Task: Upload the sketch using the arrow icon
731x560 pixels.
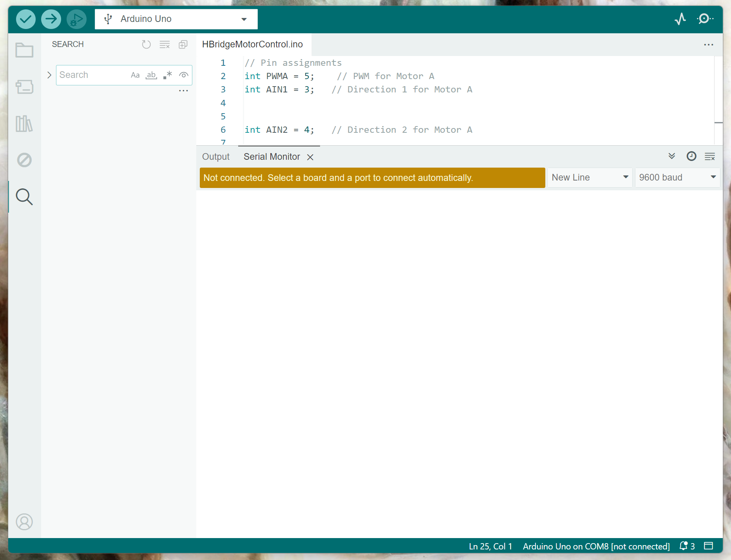Action: [x=51, y=19]
